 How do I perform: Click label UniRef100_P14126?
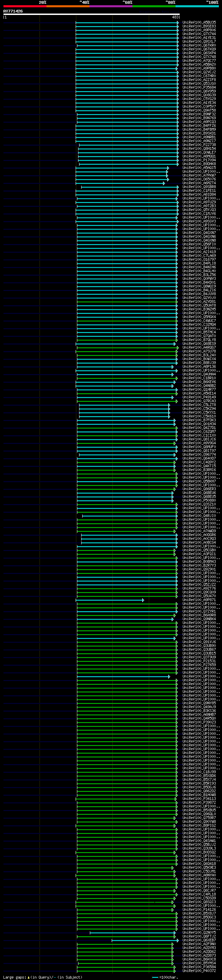[x=199, y=910]
